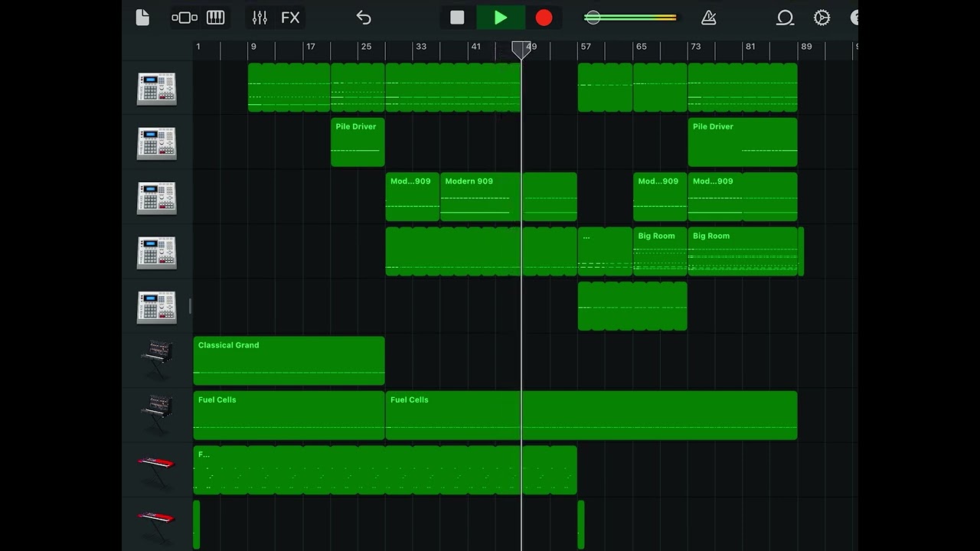Click bar 33 on the ruler
980x551 pixels.
point(420,47)
